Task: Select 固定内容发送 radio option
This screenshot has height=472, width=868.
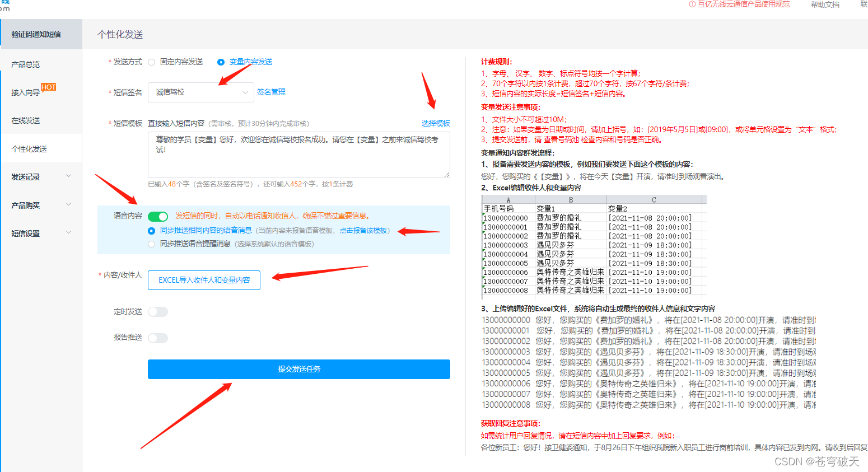Action: [x=152, y=62]
